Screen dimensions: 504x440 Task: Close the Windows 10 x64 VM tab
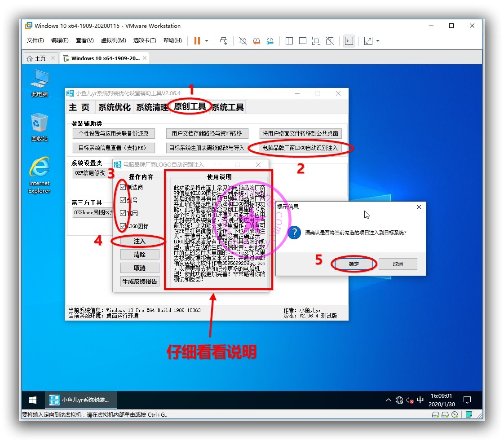coord(145,58)
